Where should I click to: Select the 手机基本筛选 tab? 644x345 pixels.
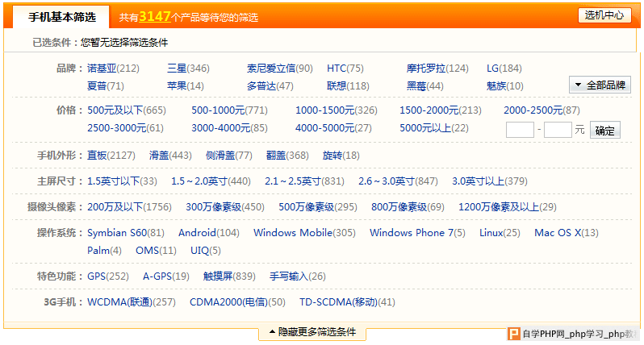pyautogui.click(x=61, y=17)
